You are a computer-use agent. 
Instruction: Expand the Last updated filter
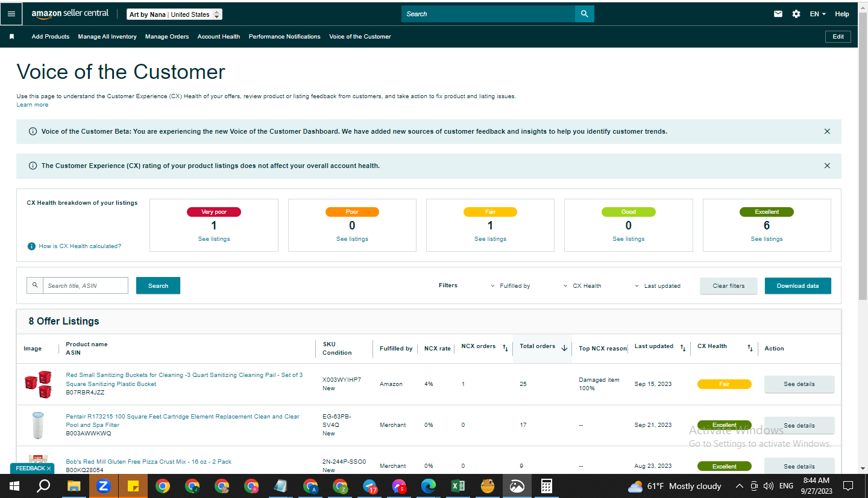tap(658, 286)
